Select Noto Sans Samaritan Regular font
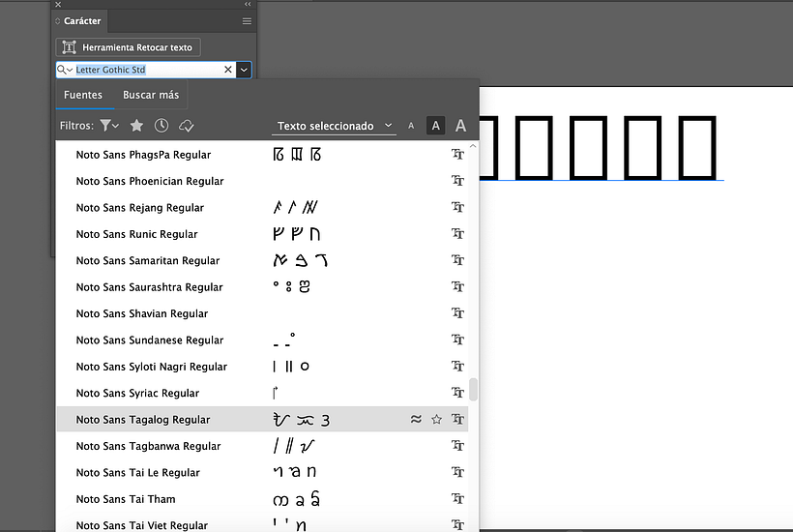 click(x=262, y=260)
